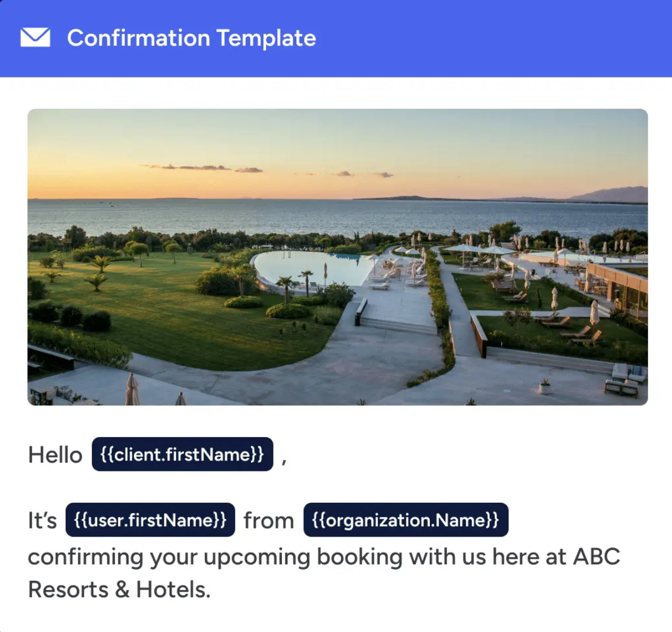This screenshot has width=672, height=632.
Task: Click the Hello greeting text line
Action: tap(55, 455)
